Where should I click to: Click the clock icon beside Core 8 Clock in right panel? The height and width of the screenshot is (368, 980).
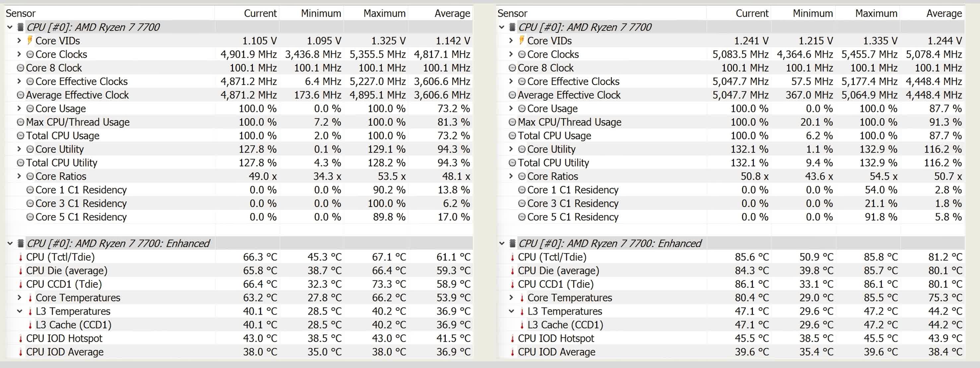[512, 68]
